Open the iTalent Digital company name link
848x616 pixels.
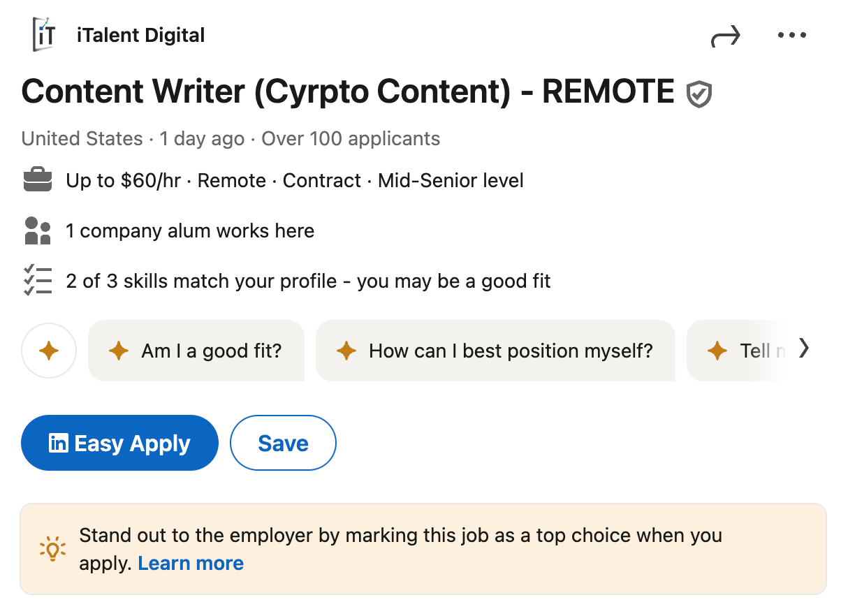pos(140,35)
